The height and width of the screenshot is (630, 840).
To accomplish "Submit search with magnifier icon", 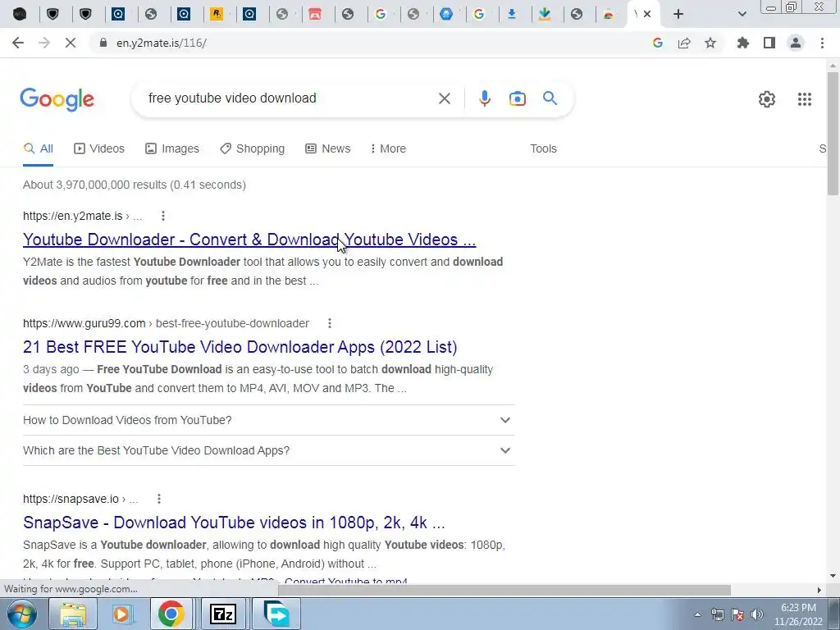I will coord(550,98).
